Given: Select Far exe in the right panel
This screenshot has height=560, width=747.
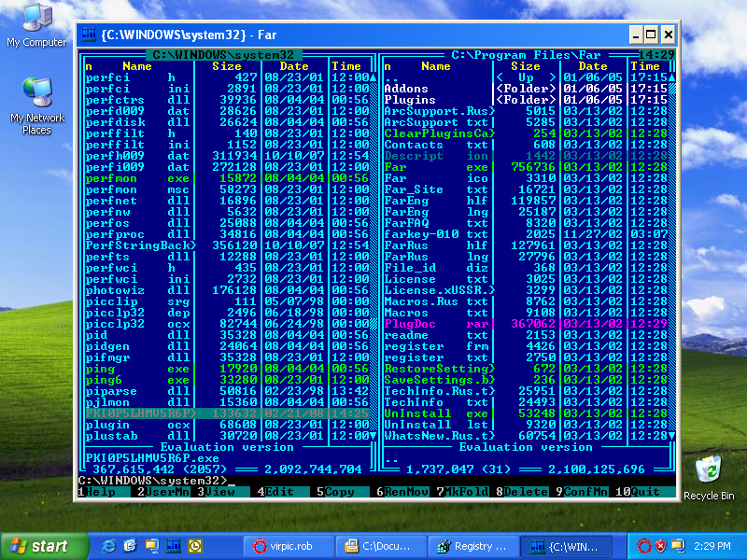Looking at the screenshot, I should coord(526,167).
